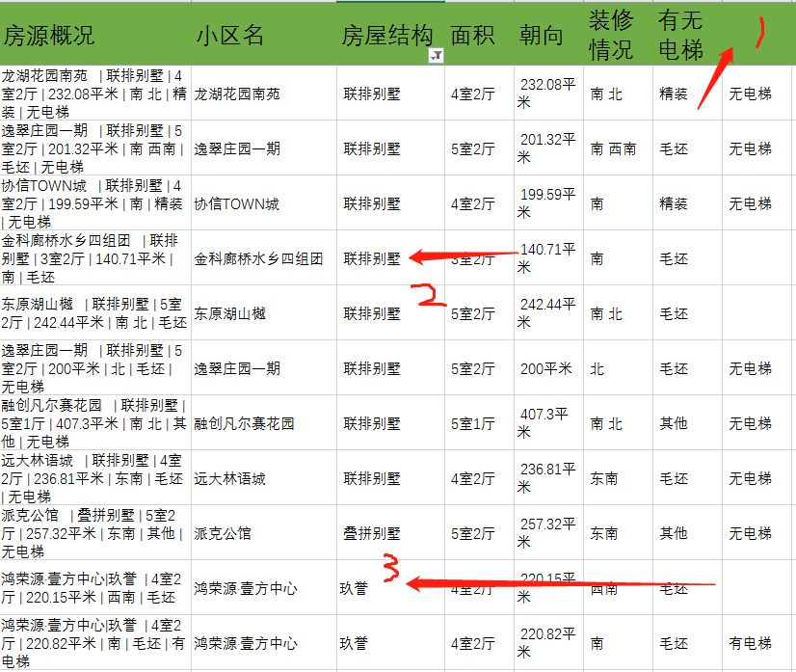Select the standalone 220.82平米 cell
The height and width of the screenshot is (672, 796).
click(548, 642)
